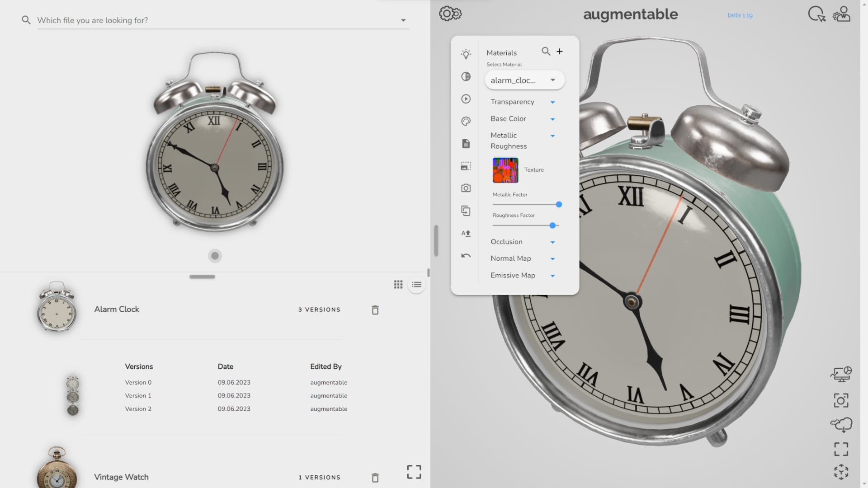This screenshot has height=488, width=868.
Task: Click the add material plus icon
Action: coord(559,52)
